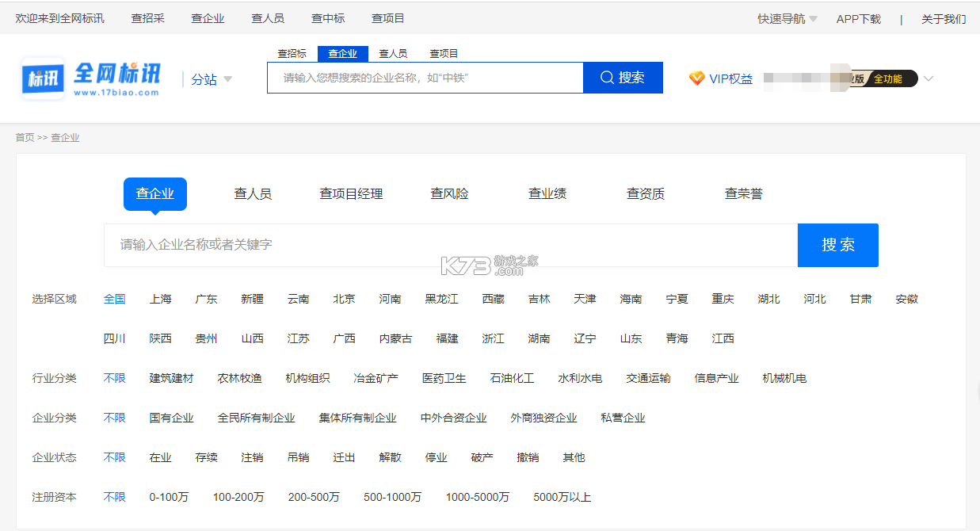Screen dimensions: 980x531
Task: Switch header search to 查项目 tab
Action: point(444,53)
